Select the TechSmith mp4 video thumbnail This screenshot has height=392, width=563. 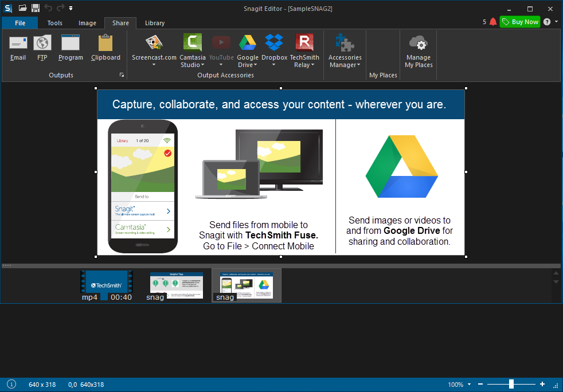(x=107, y=285)
